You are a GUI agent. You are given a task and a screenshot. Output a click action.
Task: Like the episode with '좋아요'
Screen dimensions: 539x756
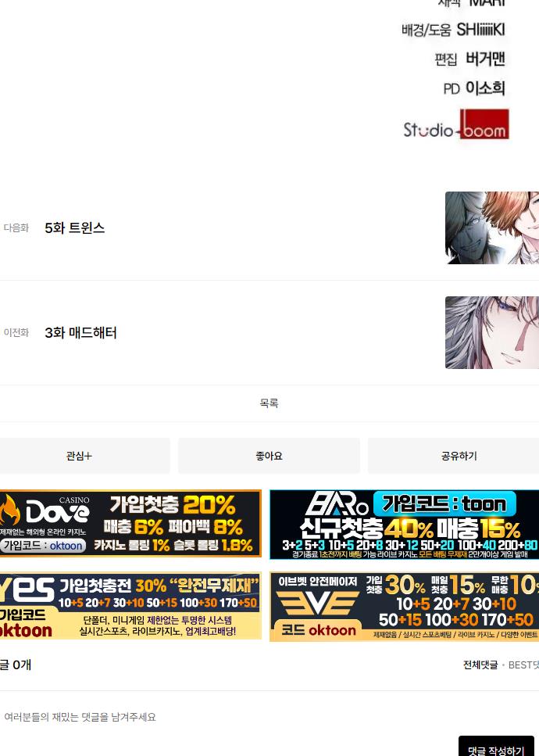[269, 456]
